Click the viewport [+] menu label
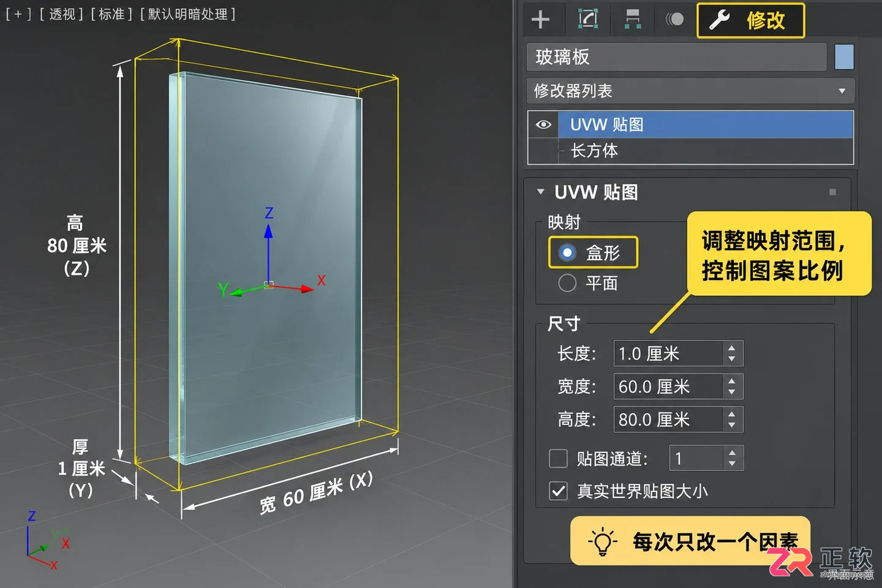 click(x=18, y=14)
